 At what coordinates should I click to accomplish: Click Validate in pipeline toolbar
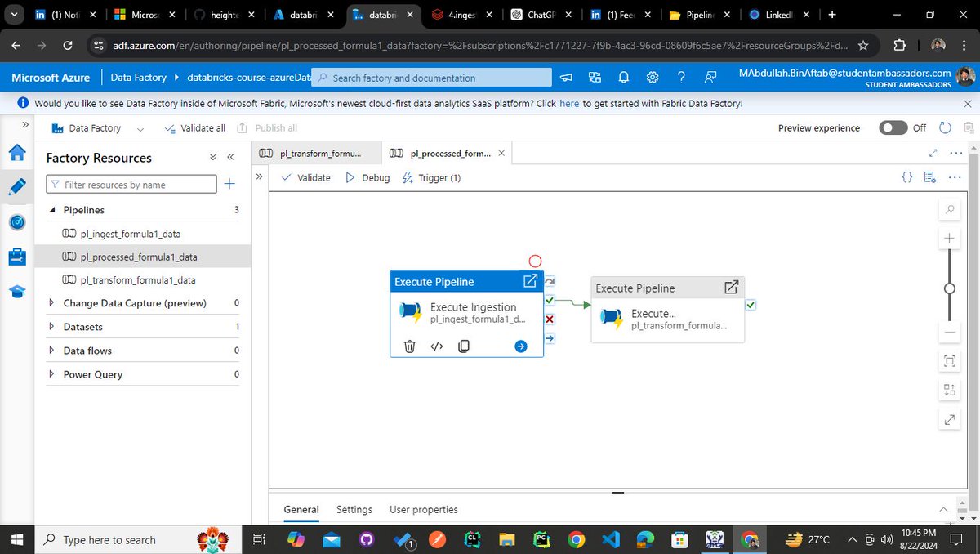(305, 177)
